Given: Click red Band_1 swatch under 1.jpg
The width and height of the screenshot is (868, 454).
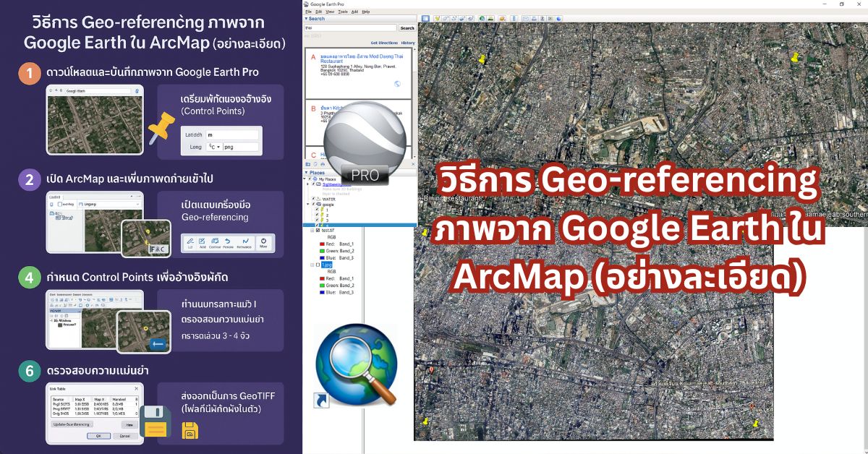Looking at the screenshot, I should pyautogui.click(x=322, y=278).
